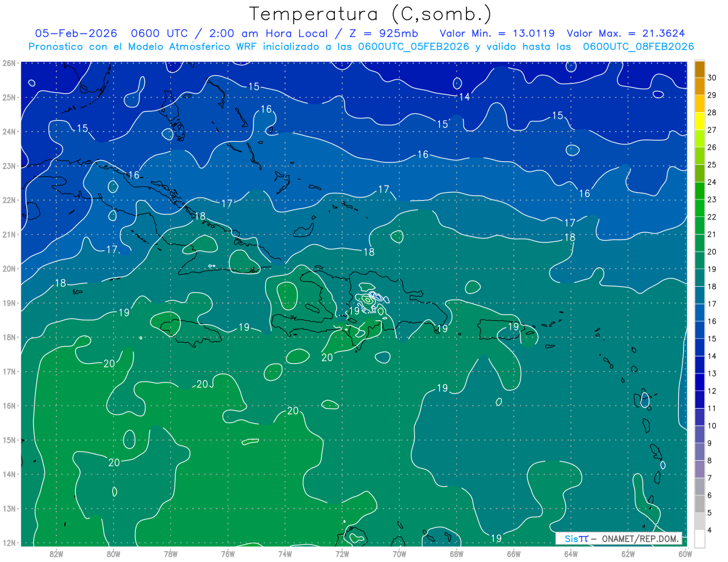Click the "70W" longitude label

click(399, 554)
